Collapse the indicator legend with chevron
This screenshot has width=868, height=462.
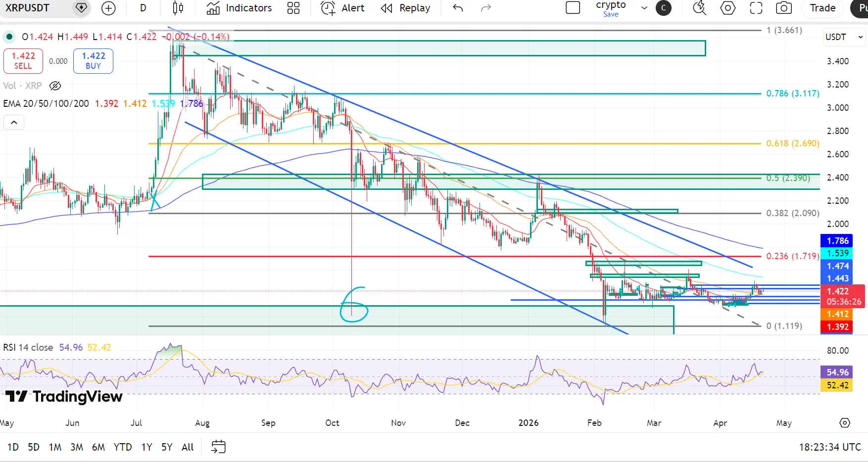(14, 122)
